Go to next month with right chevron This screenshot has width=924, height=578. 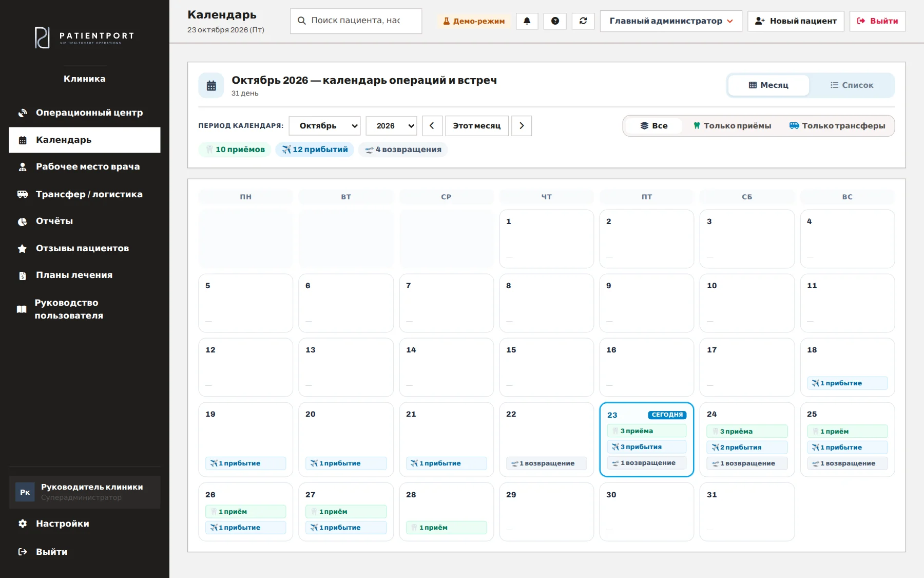pyautogui.click(x=522, y=126)
